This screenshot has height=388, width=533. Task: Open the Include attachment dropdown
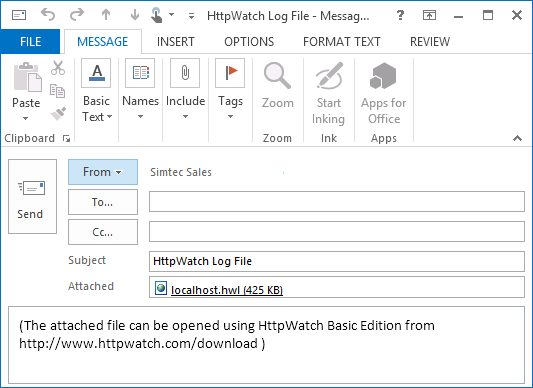(x=185, y=90)
